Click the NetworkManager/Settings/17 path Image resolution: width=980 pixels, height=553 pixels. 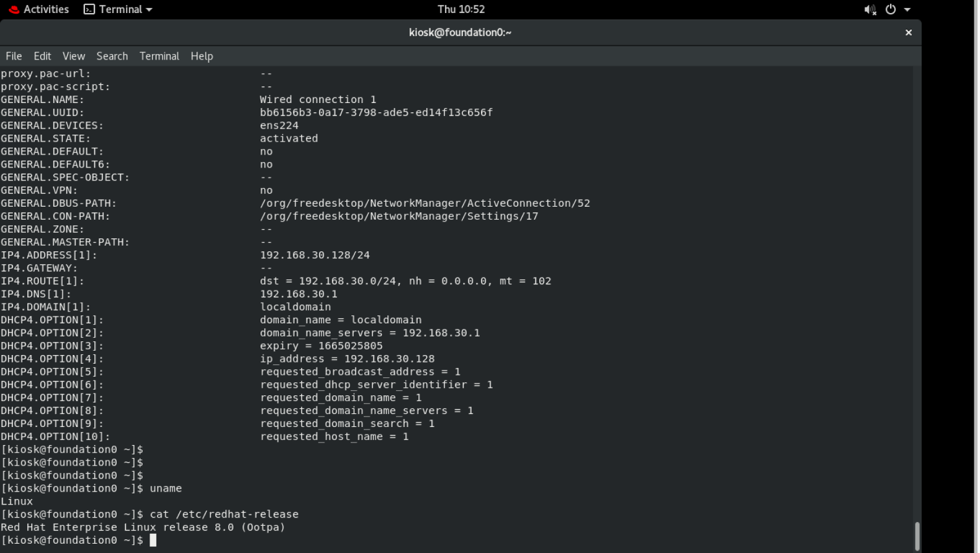pos(399,216)
